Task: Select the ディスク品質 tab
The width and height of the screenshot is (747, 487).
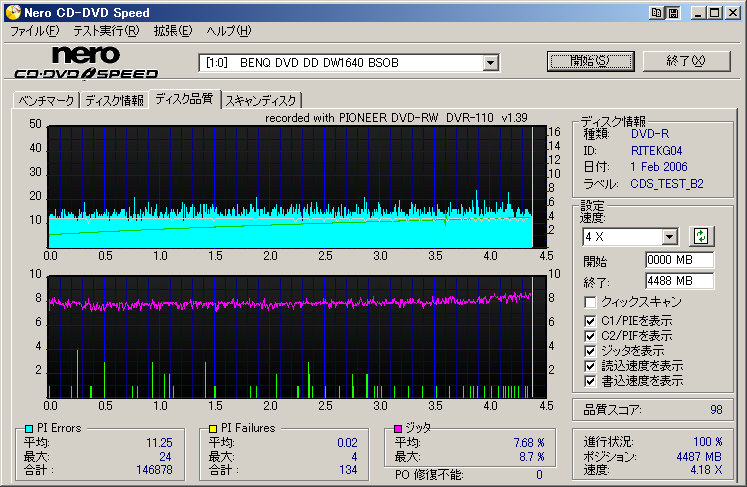Action: click(184, 99)
